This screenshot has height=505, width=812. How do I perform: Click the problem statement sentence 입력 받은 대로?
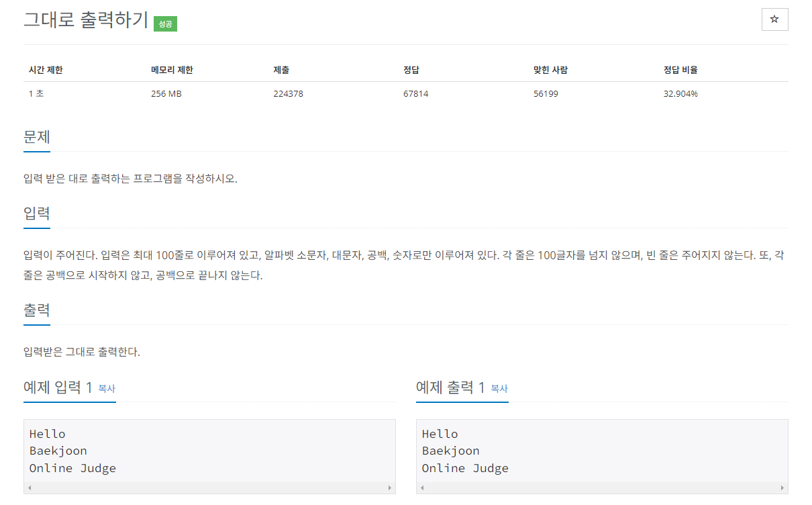pyautogui.click(x=131, y=179)
